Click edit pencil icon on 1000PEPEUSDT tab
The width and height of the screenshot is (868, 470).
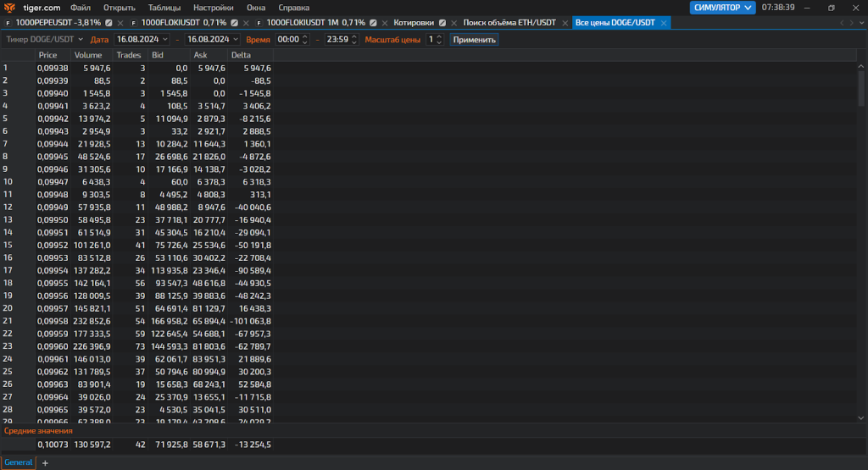pos(108,23)
